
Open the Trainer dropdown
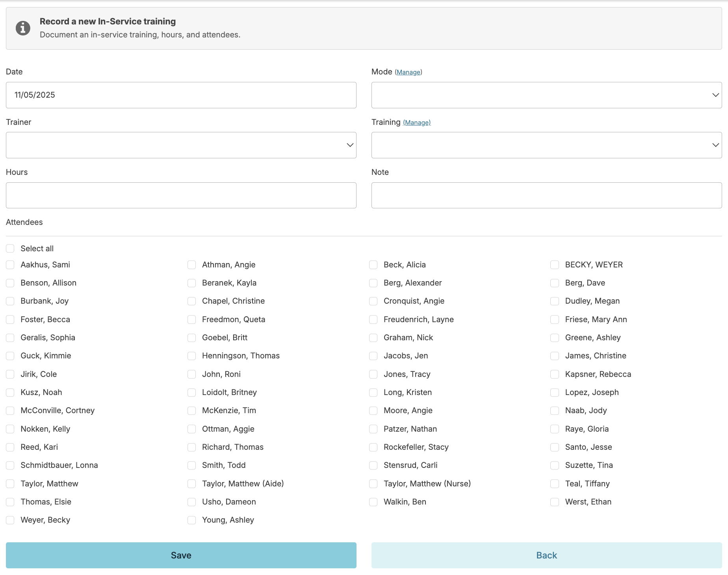pos(181,145)
